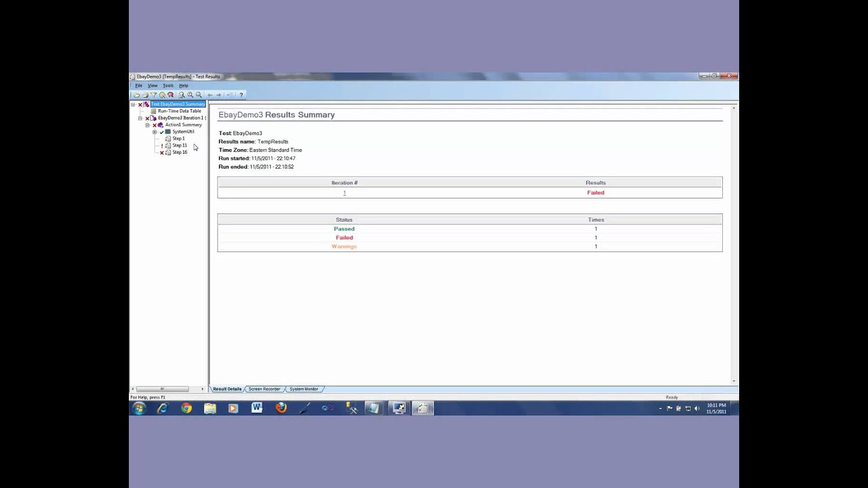Open Microsoft Word from the taskbar
This screenshot has height=488, width=868.
[257, 408]
